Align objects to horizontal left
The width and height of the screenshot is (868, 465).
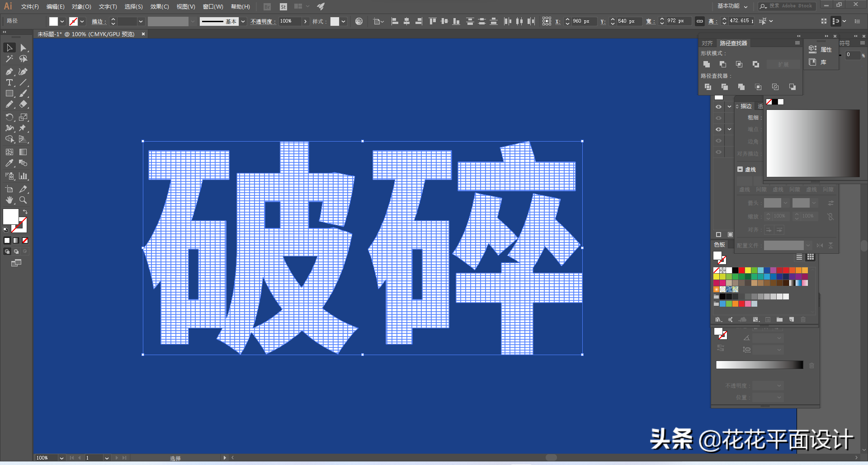click(x=395, y=21)
